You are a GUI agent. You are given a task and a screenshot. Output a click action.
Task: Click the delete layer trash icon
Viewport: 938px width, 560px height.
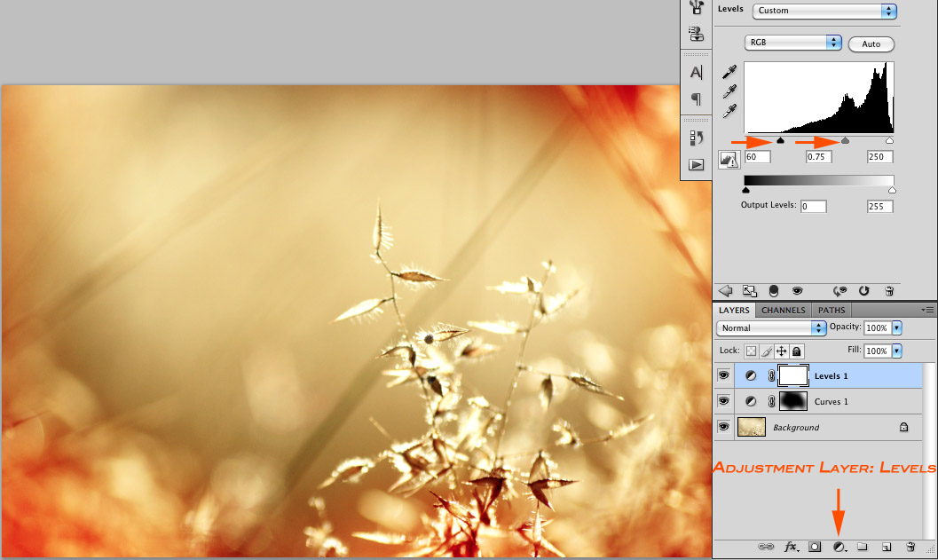pyautogui.click(x=910, y=548)
